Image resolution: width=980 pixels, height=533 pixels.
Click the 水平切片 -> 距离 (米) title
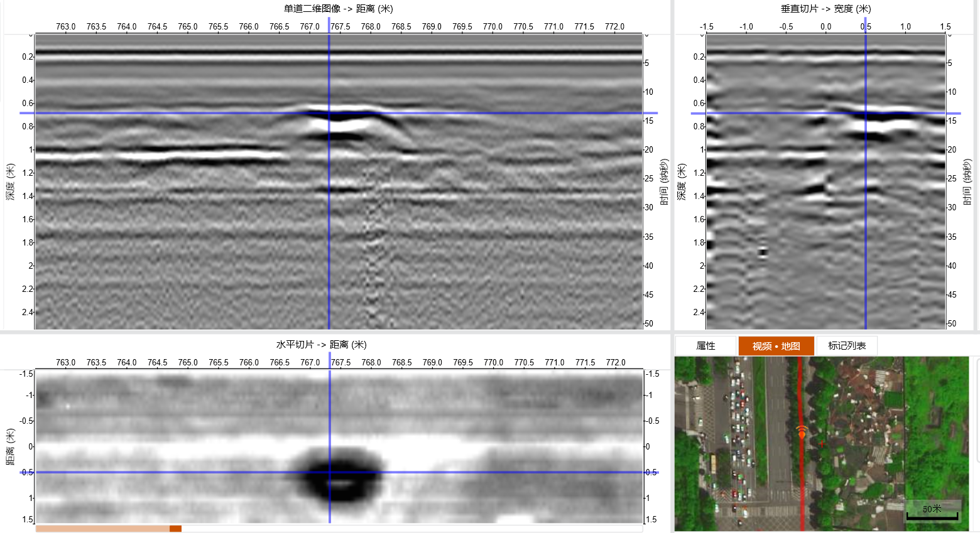321,345
